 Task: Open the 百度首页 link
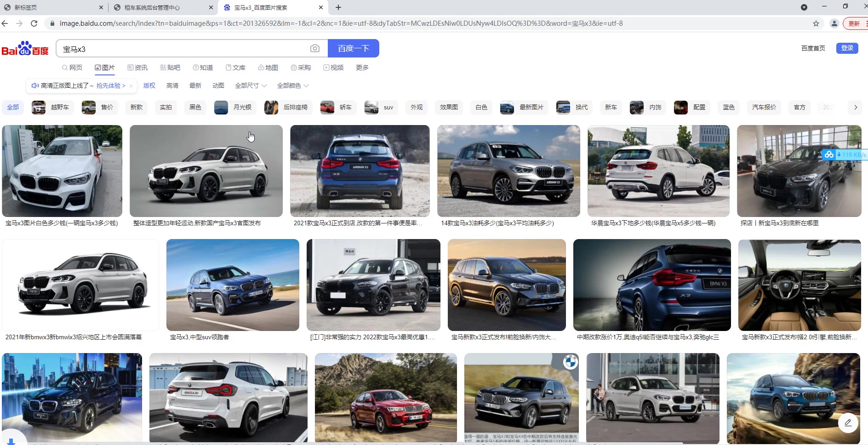pyautogui.click(x=813, y=48)
